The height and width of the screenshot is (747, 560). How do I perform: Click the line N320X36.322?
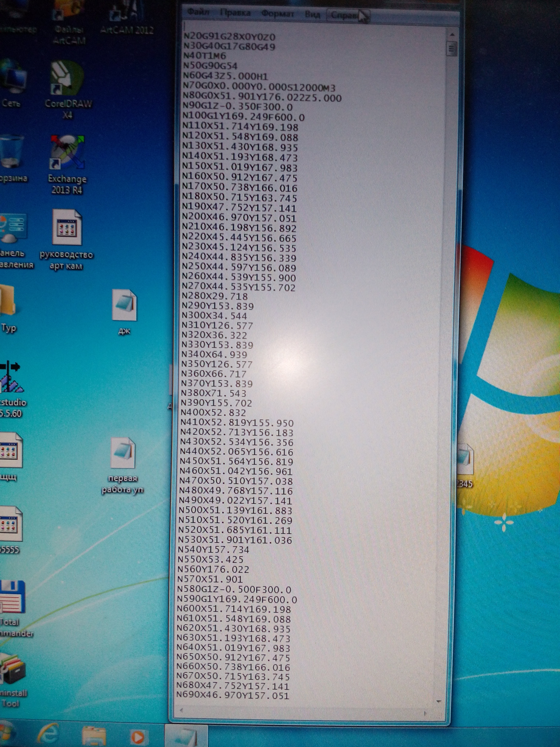[x=214, y=335]
